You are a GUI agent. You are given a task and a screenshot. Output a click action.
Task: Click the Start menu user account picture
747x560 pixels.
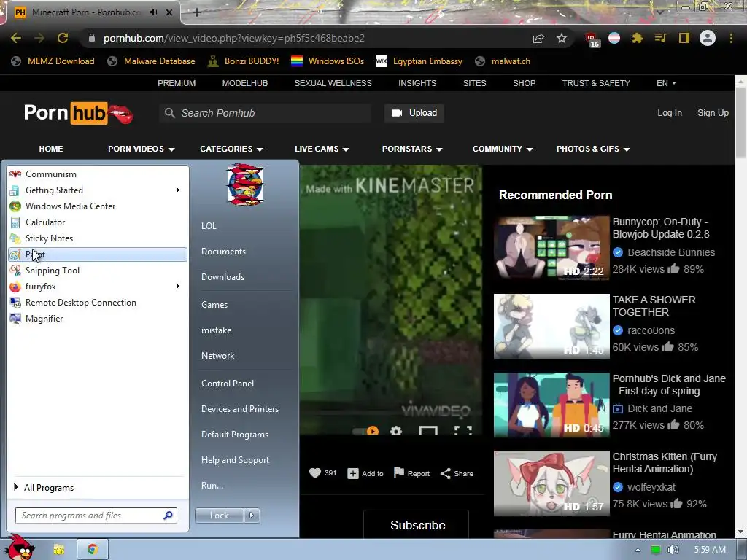pyautogui.click(x=245, y=184)
